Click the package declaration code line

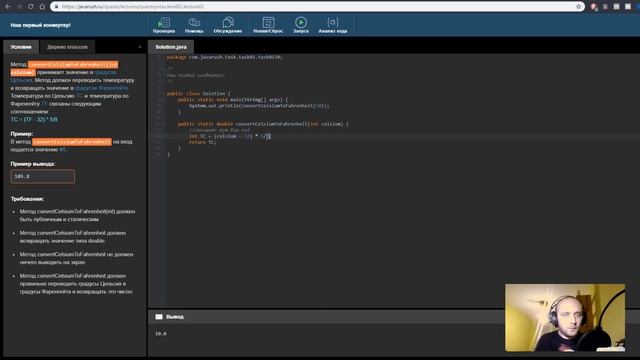tap(224, 57)
